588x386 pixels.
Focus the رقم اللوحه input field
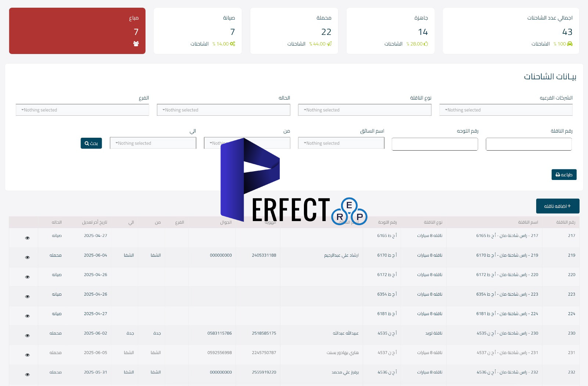point(435,144)
